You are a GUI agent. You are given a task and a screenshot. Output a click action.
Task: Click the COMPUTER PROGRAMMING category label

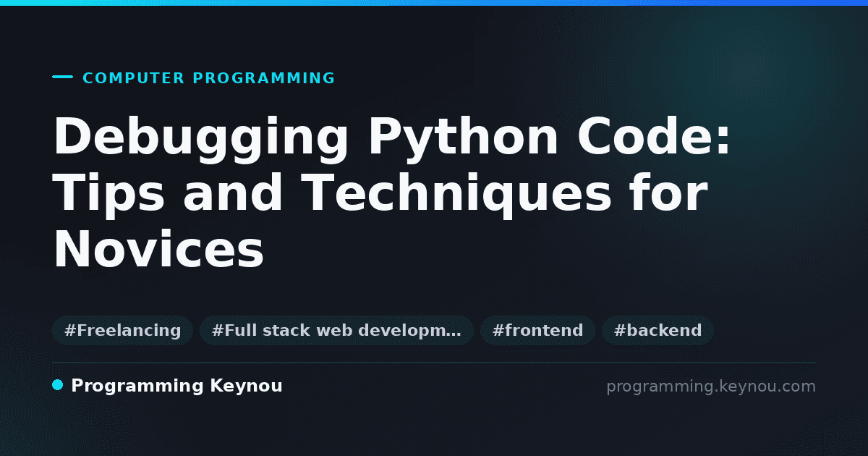click(x=209, y=78)
